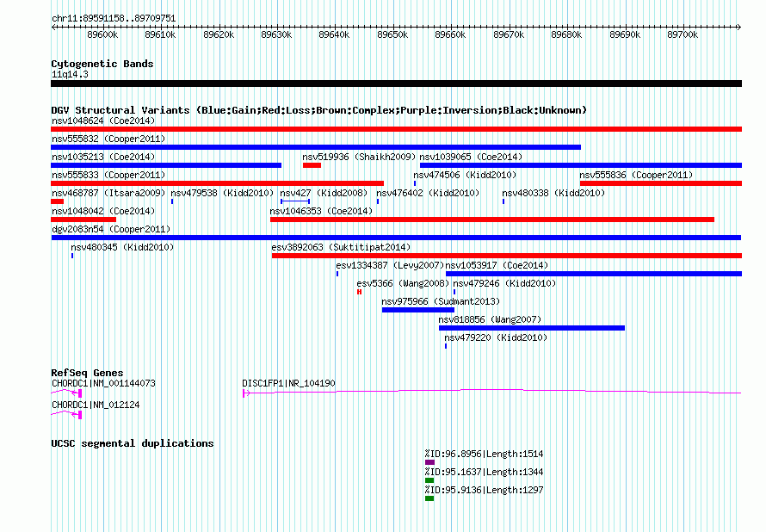The image size is (766, 532).
Task: Click the nsv427 (Kidd2008) interval marker
Action: 295,201
